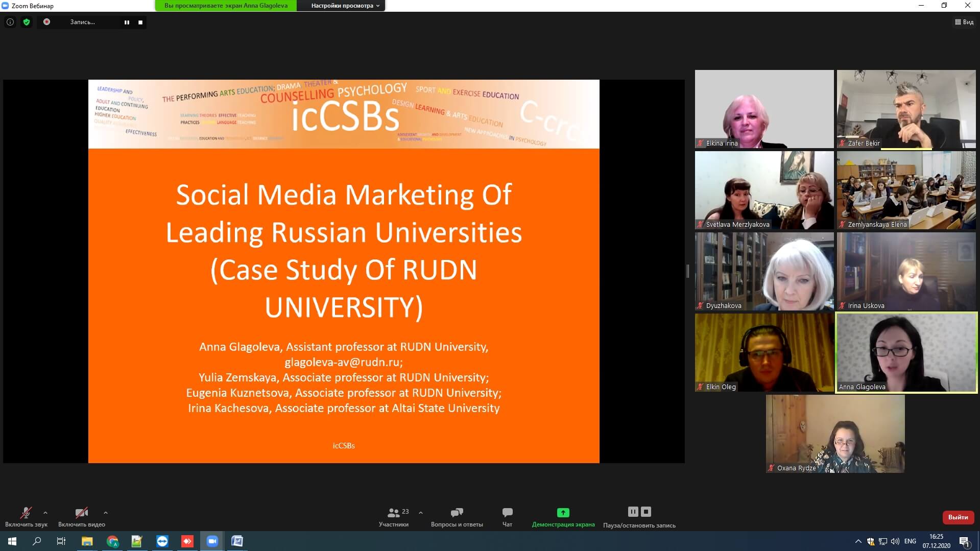The height and width of the screenshot is (551, 980).
Task: Open File Explorer from taskbar
Action: point(87,541)
